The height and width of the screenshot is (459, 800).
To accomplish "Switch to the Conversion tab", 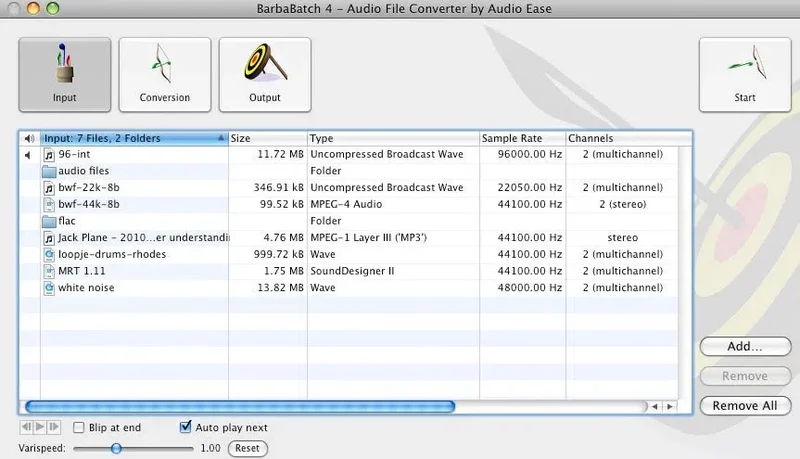I will 165,74.
